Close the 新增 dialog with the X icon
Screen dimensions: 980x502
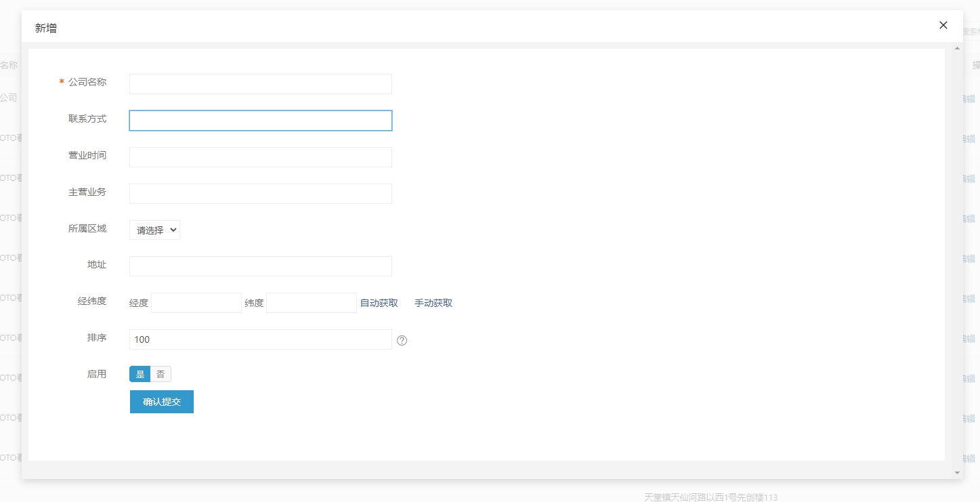(943, 25)
